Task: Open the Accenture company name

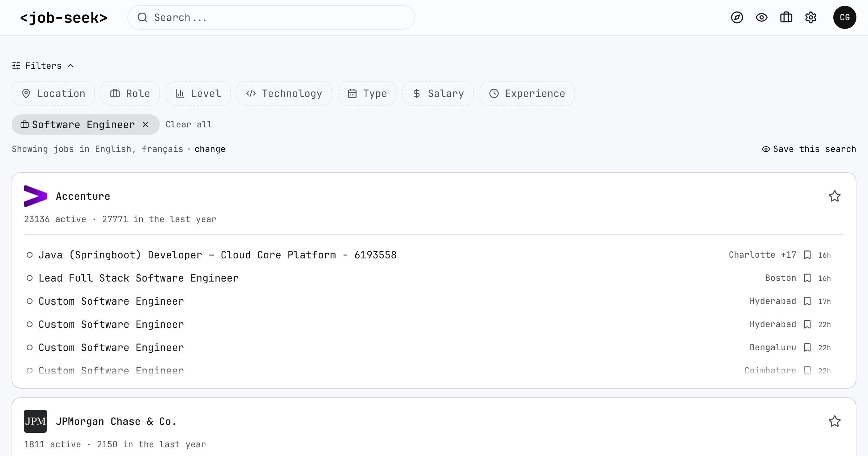Action: pyautogui.click(x=83, y=196)
